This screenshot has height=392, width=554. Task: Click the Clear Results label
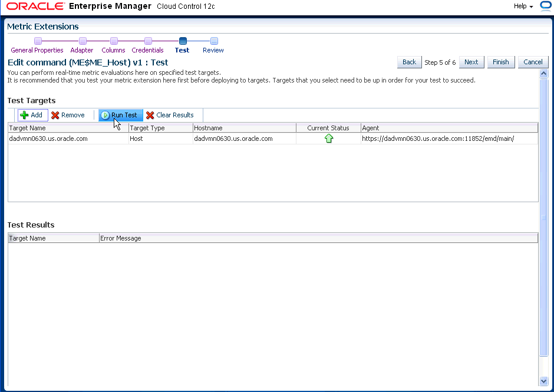tap(175, 115)
